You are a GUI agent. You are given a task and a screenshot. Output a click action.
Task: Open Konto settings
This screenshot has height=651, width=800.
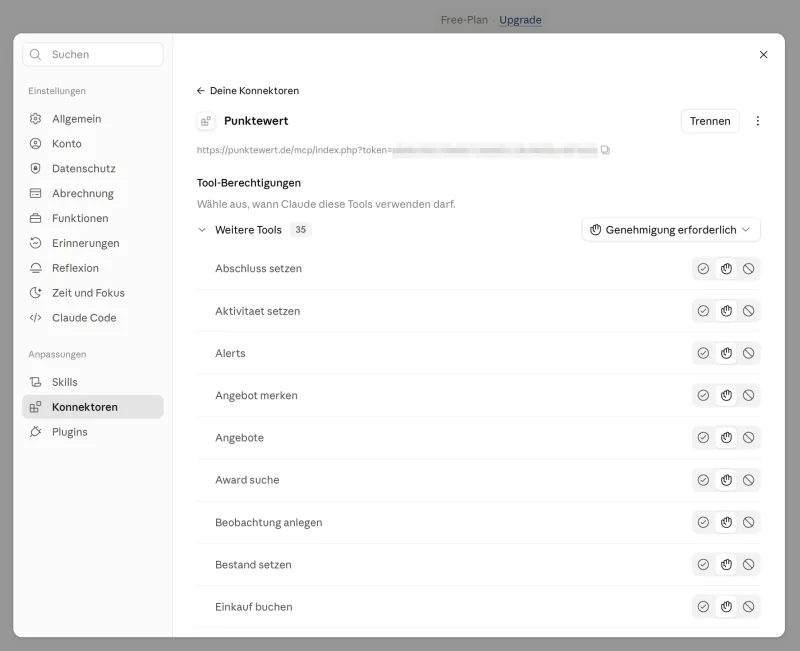[93, 144]
